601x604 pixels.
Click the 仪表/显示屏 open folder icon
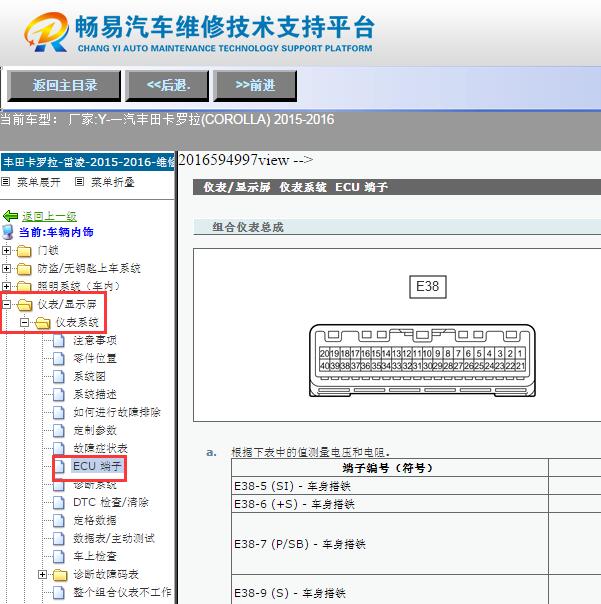tap(25, 305)
